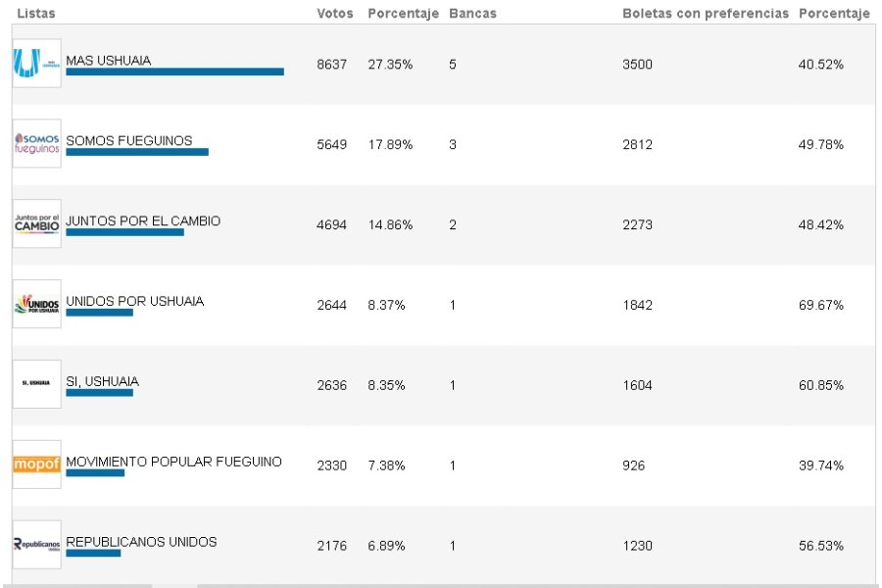Viewport: 882px width, 588px height.
Task: Click the MAS USHUAIA vote bar
Action: click(x=175, y=72)
